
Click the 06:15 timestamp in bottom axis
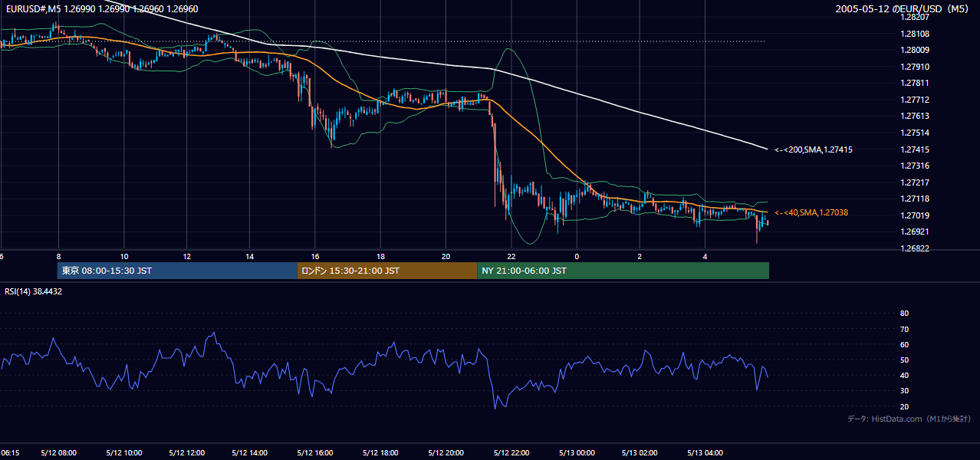click(10, 453)
